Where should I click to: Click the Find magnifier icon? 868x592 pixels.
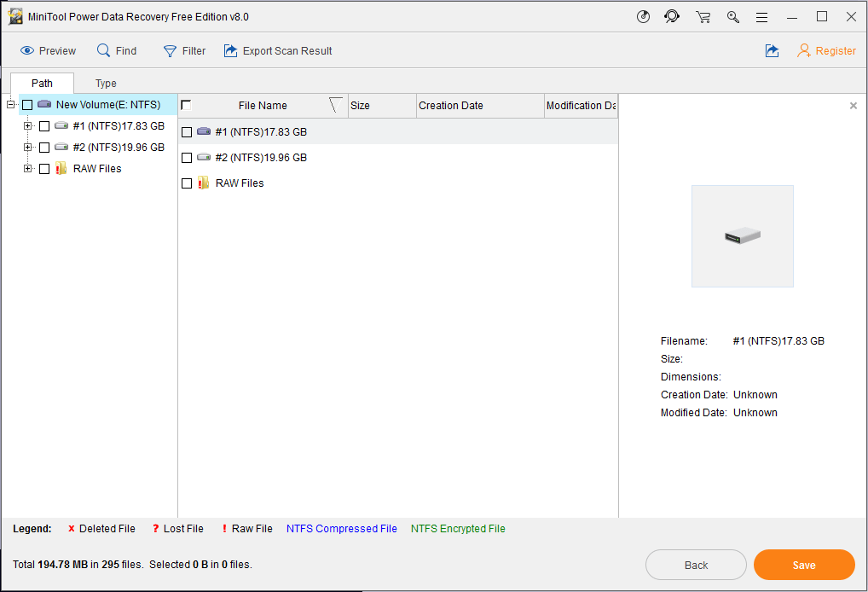point(103,50)
